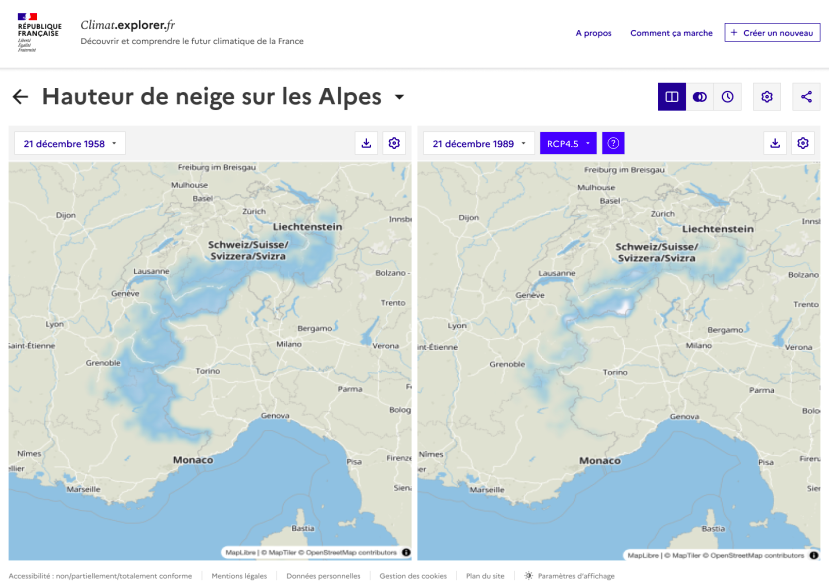Click Basel label on right map

[610, 201]
